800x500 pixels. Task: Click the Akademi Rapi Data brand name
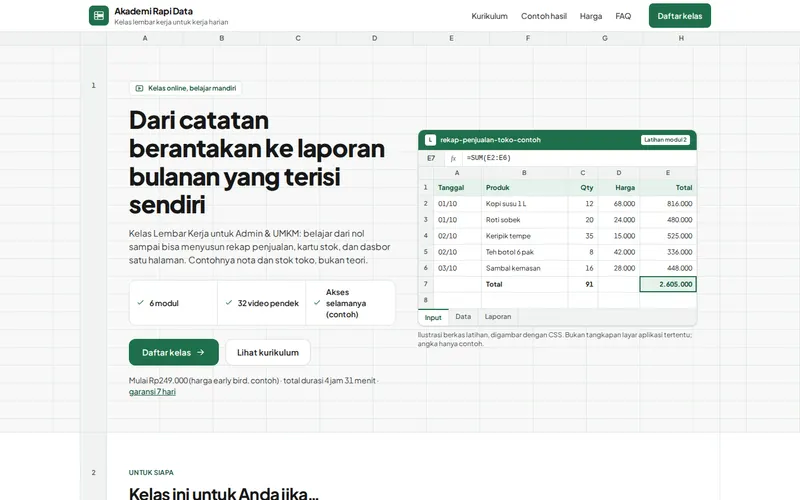coord(154,11)
